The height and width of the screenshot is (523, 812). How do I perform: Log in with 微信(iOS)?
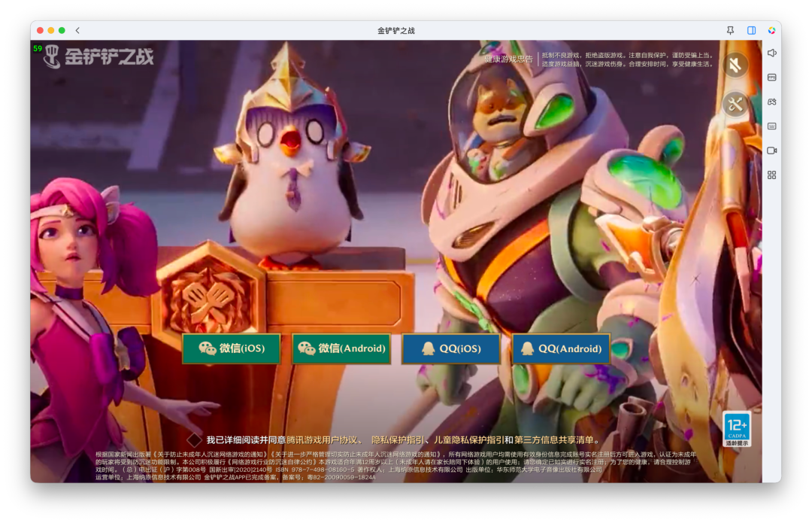coord(232,348)
